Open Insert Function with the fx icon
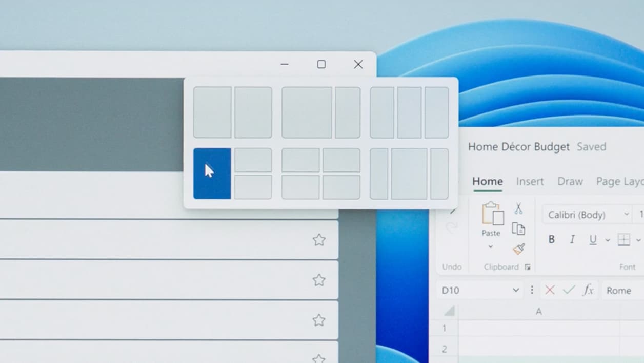Image resolution: width=644 pixels, height=363 pixels. coord(588,290)
